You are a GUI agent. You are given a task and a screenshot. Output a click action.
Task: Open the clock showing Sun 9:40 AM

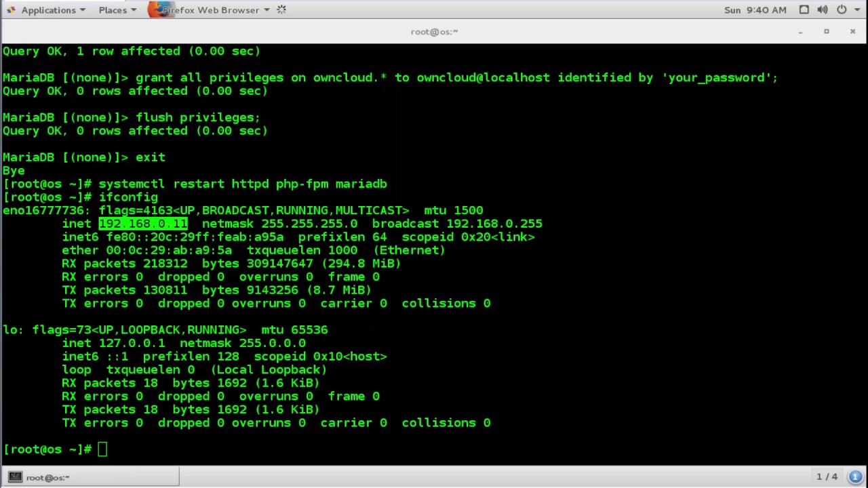755,9
